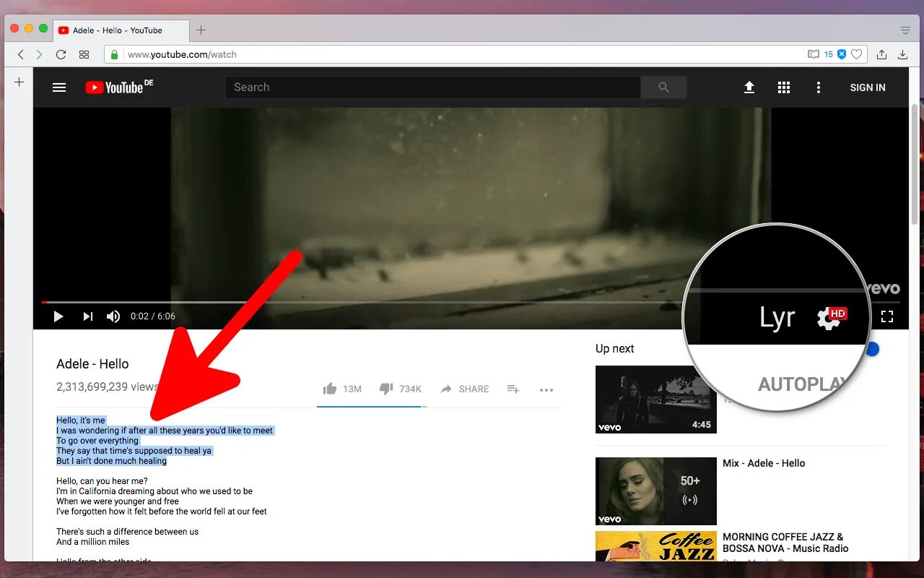Click the lyric 'To go over everything'
Viewport: 924px width, 578px height.
(97, 441)
